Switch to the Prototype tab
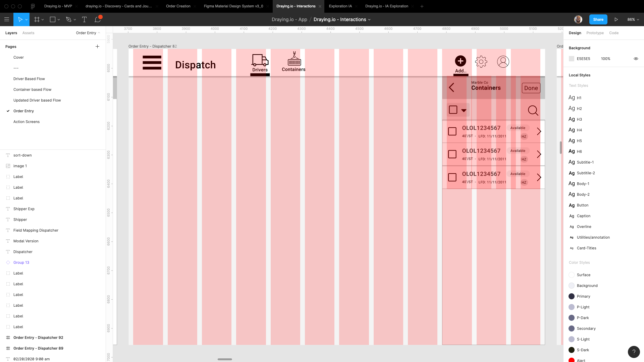 (x=595, y=33)
